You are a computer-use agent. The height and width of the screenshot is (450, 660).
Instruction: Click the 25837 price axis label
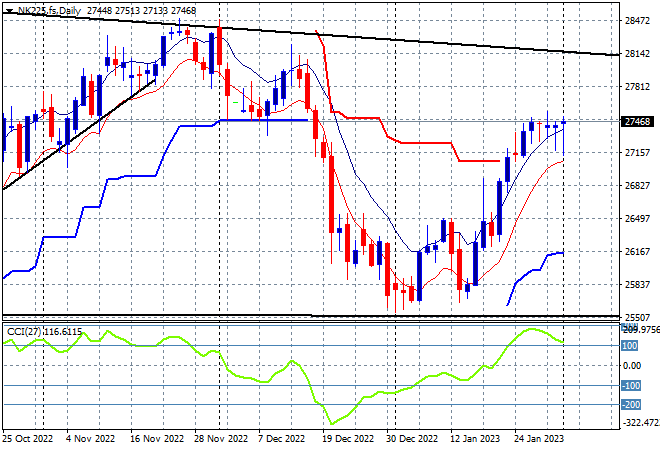point(637,285)
